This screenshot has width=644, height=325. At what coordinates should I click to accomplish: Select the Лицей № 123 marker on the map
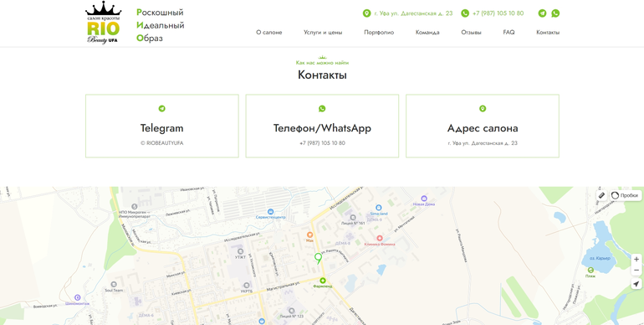[x=291, y=311]
